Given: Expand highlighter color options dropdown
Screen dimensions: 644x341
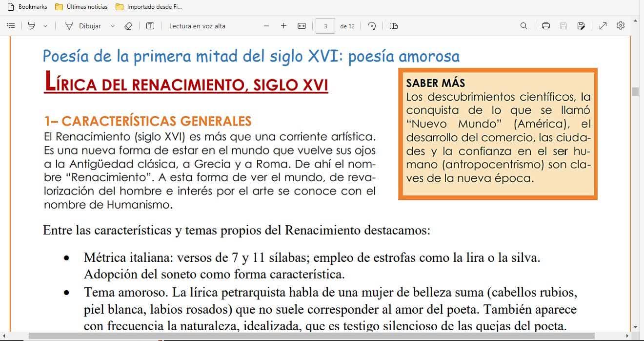Looking at the screenshot, I should (x=45, y=26).
